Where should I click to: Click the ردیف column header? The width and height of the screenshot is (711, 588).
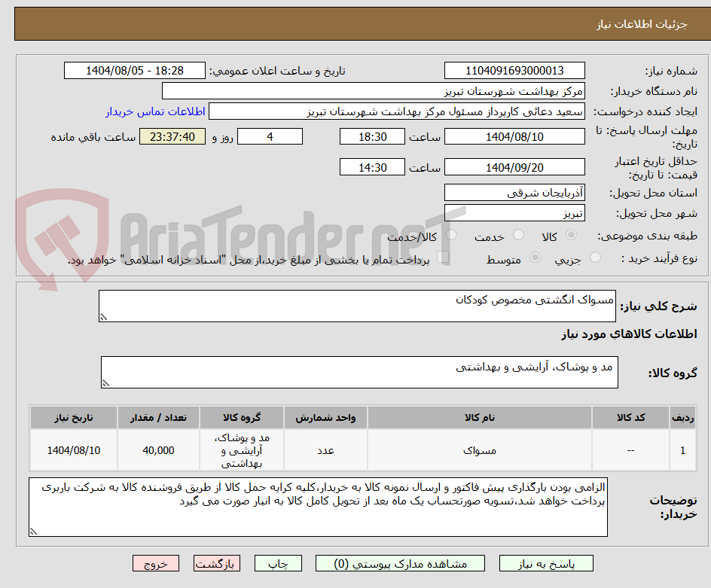point(683,418)
